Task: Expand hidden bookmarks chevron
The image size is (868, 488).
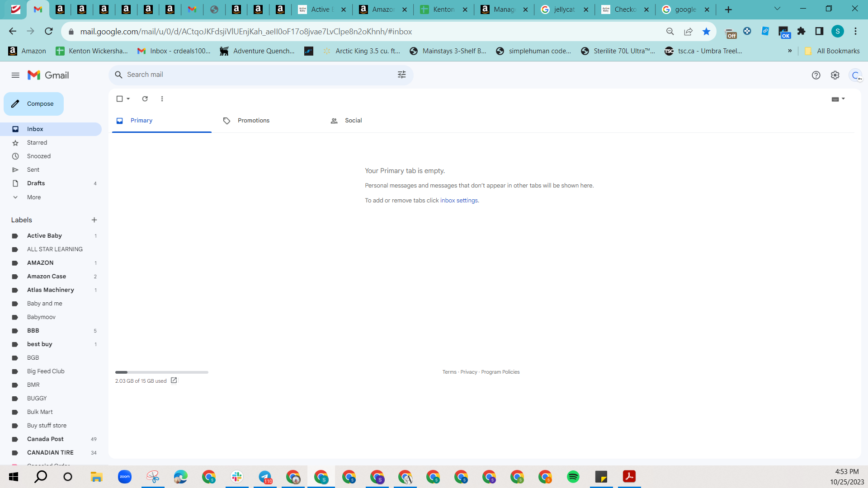Action: pos(790,51)
